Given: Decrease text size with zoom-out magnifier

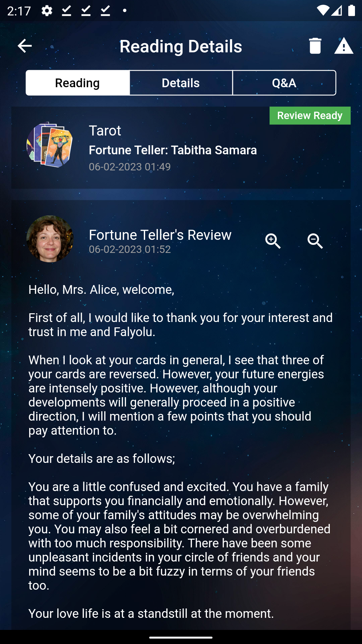Looking at the screenshot, I should click(x=315, y=241).
